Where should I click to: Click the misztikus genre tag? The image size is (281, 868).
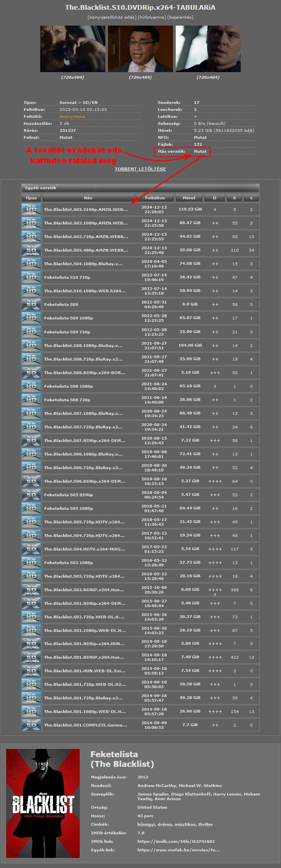[x=185, y=824]
